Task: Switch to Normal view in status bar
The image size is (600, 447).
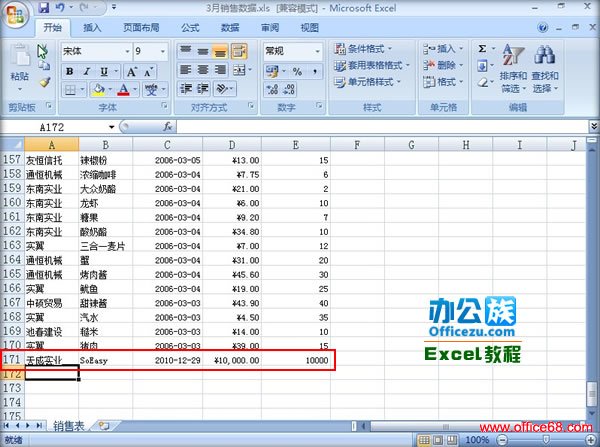Action: click(x=424, y=440)
